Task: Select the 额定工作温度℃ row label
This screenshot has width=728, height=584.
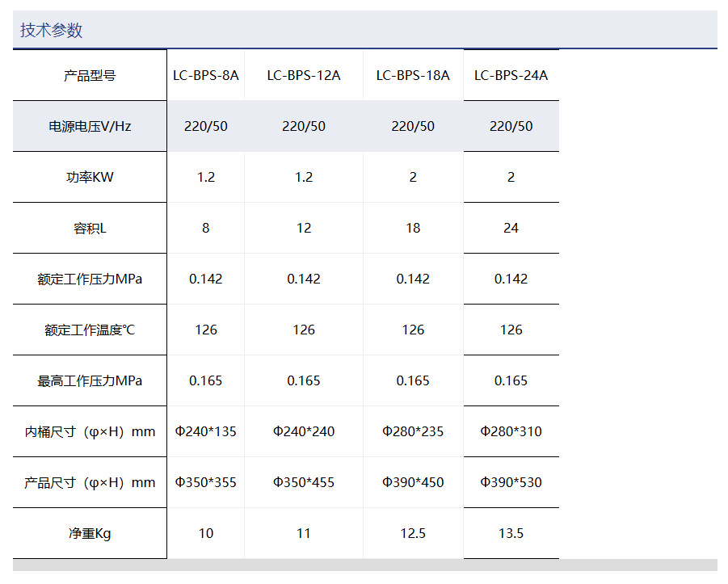Action: coord(90,330)
